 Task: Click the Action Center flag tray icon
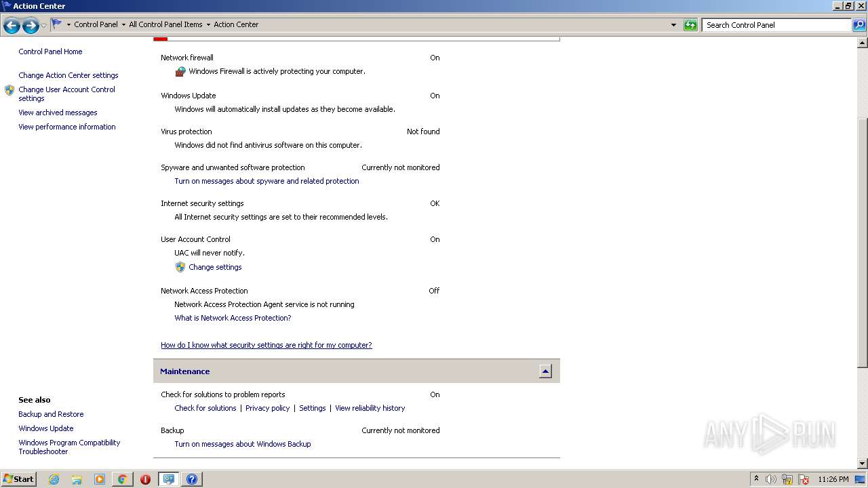tap(804, 479)
